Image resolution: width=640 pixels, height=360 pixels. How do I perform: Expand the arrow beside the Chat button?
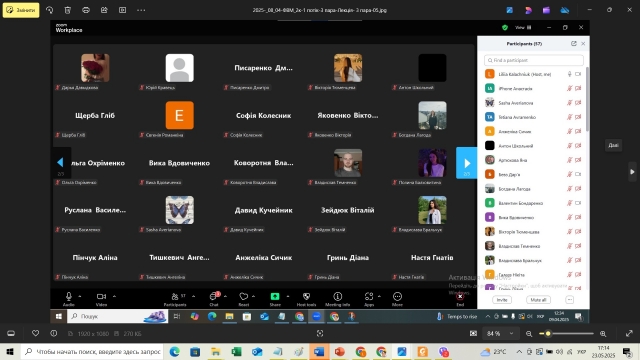coord(225,296)
